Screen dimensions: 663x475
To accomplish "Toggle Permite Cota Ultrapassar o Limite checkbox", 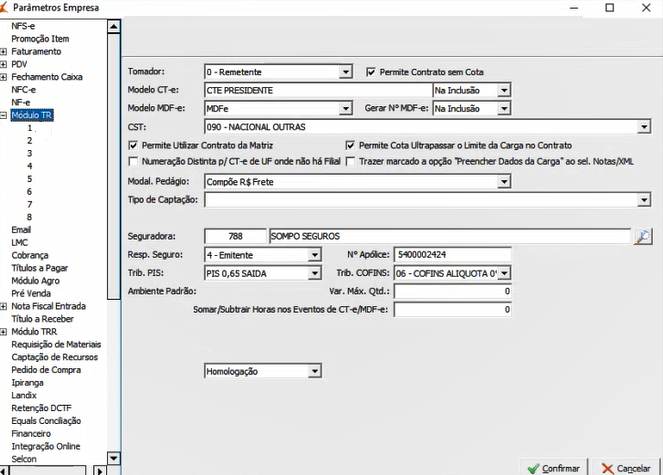I will [x=350, y=146].
